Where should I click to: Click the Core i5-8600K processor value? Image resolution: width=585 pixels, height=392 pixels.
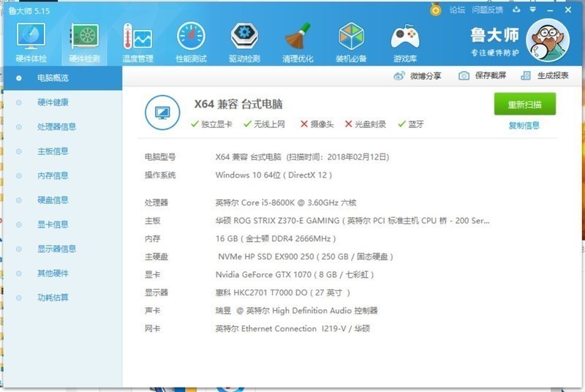coord(286,203)
